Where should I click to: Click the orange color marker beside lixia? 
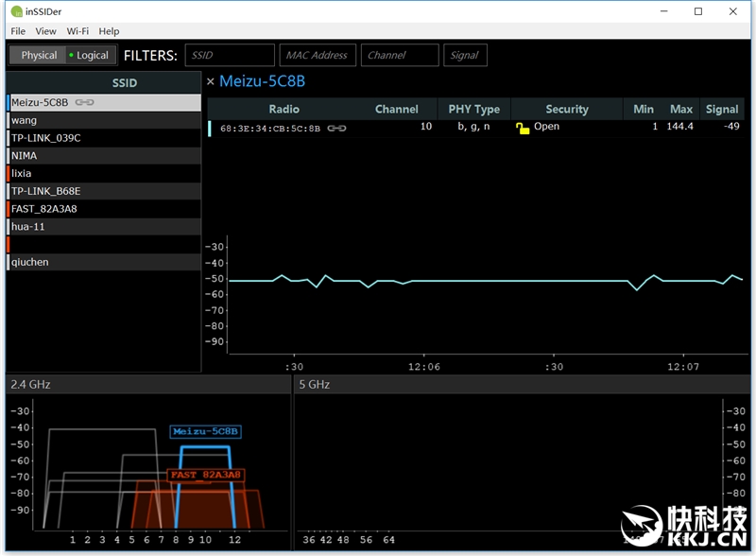[x=9, y=173]
